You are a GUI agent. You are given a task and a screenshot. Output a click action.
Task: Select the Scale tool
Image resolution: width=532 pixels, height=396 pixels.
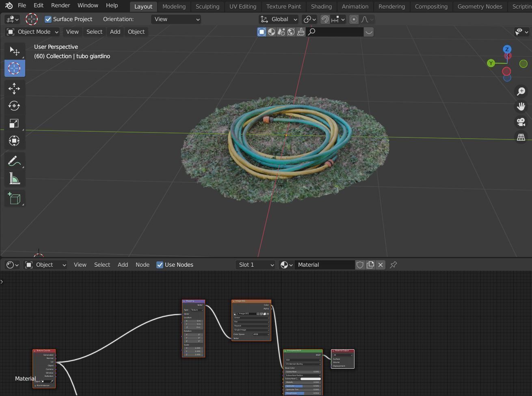click(x=15, y=124)
